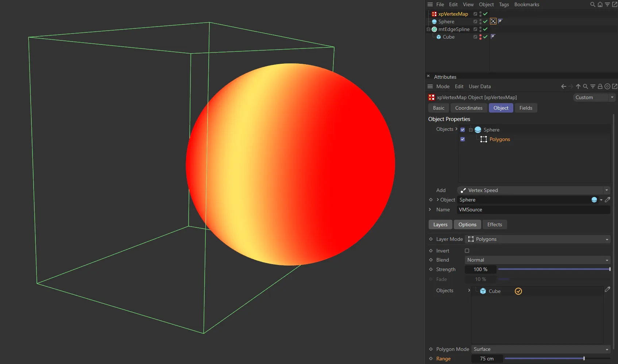Viewport: 618px width, 364px height.
Task: Select the Sphere object icon
Action: click(x=434, y=21)
